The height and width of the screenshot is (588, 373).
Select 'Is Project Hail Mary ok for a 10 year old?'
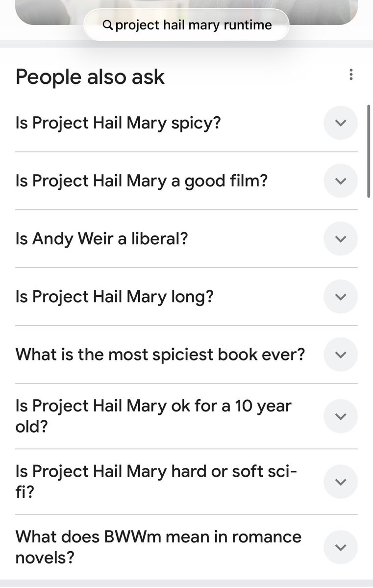coord(153,416)
